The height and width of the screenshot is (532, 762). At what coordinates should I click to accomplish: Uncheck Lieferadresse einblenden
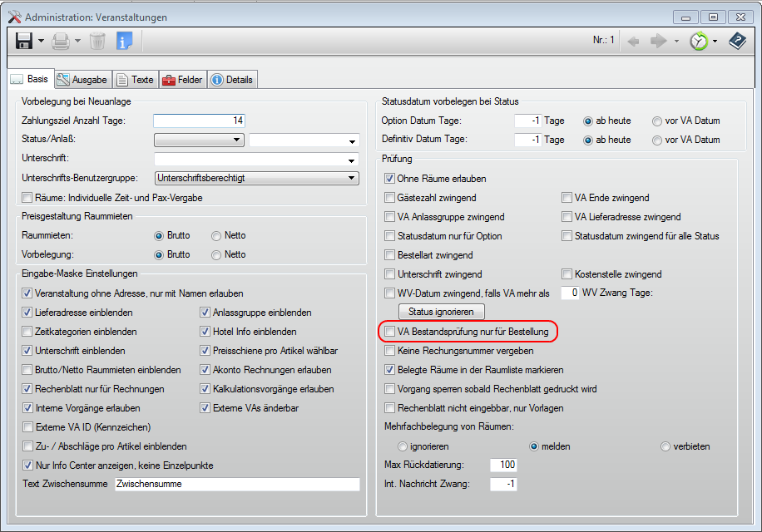[x=27, y=313]
